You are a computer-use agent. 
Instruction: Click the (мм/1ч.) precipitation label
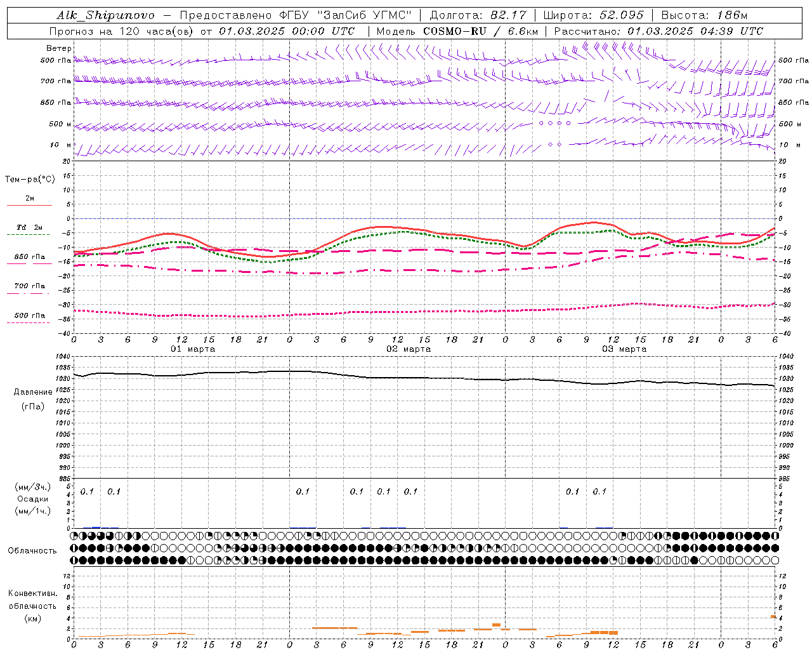tap(33, 511)
